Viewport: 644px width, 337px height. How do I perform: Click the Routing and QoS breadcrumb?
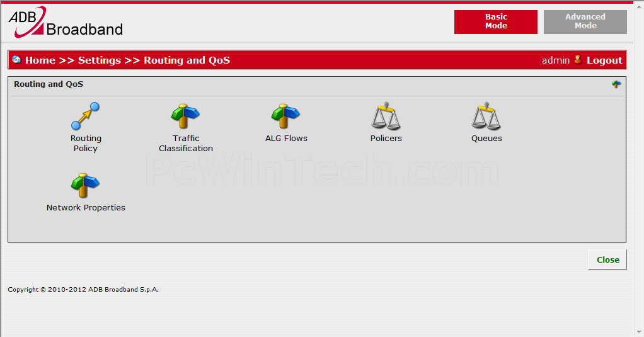[x=187, y=60]
